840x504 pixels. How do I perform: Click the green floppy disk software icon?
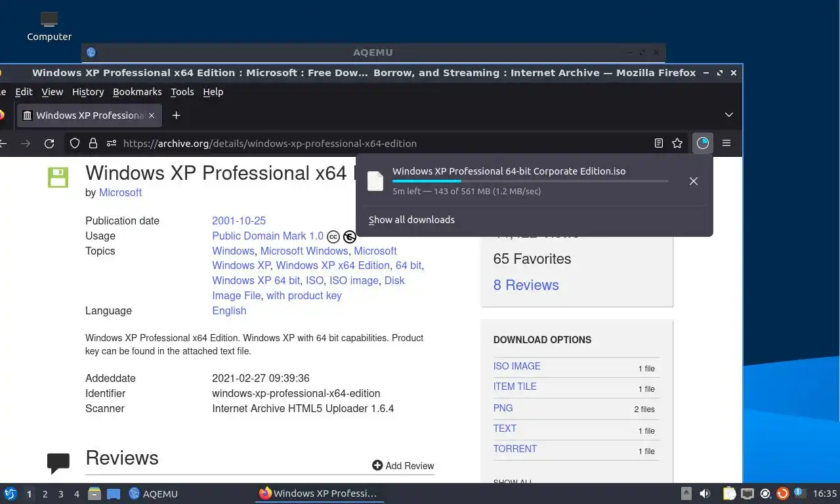pyautogui.click(x=58, y=177)
